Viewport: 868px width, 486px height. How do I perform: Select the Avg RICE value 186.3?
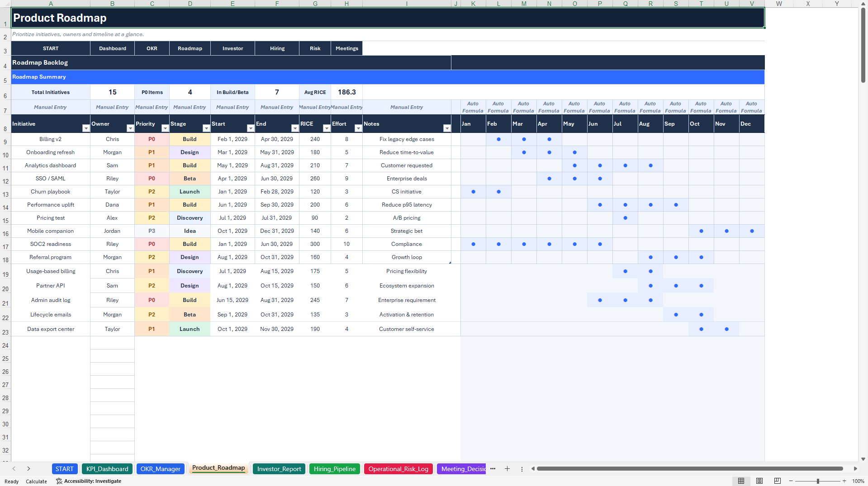(347, 92)
